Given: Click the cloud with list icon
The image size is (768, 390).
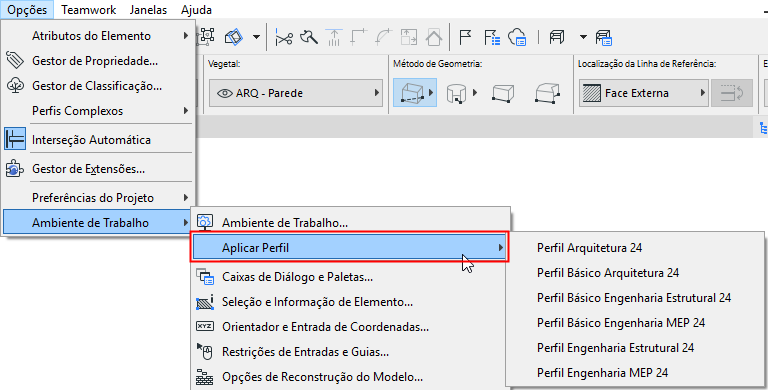Looking at the screenshot, I should (517, 37).
